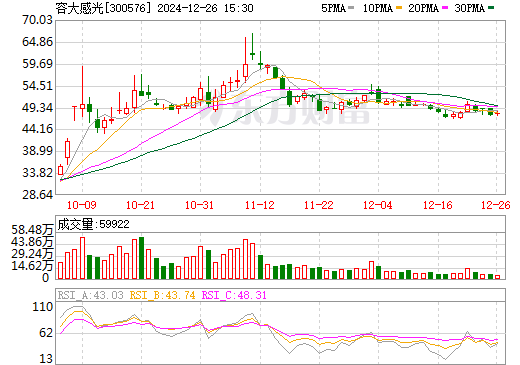Click the 38.99 price axis label
This screenshot has height=365, width=520.
[37, 151]
